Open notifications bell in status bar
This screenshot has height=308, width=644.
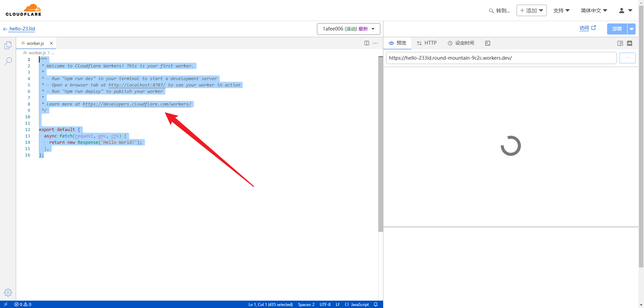[376, 304]
